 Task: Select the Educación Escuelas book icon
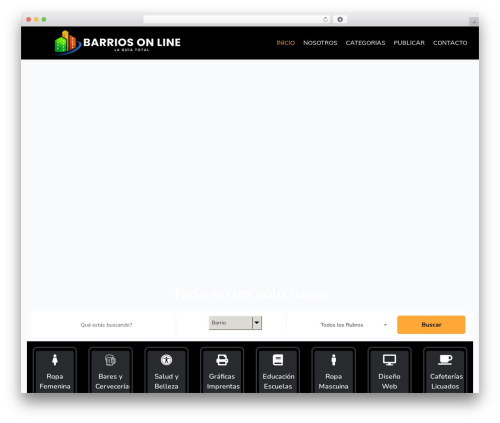point(278,360)
